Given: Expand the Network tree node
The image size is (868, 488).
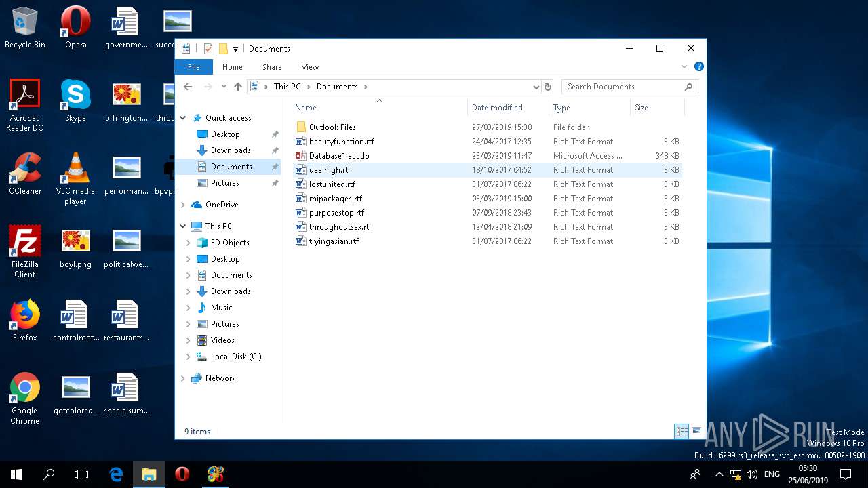Looking at the screenshot, I should [x=183, y=378].
